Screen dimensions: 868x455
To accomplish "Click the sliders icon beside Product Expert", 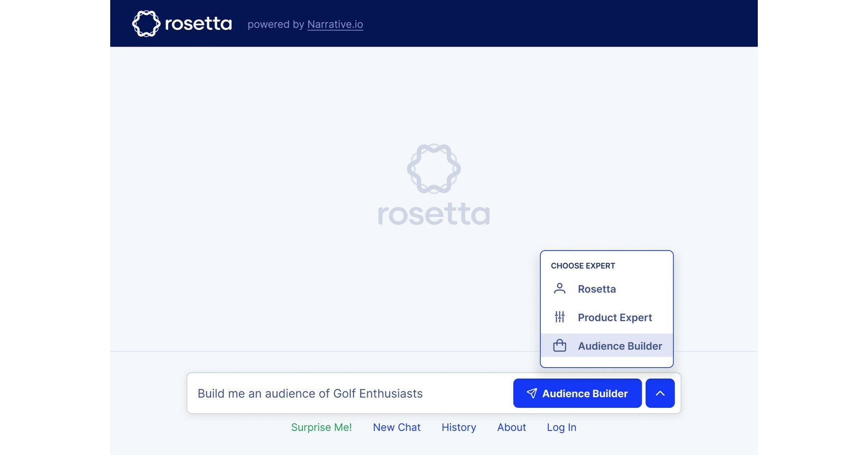I will coord(559,317).
